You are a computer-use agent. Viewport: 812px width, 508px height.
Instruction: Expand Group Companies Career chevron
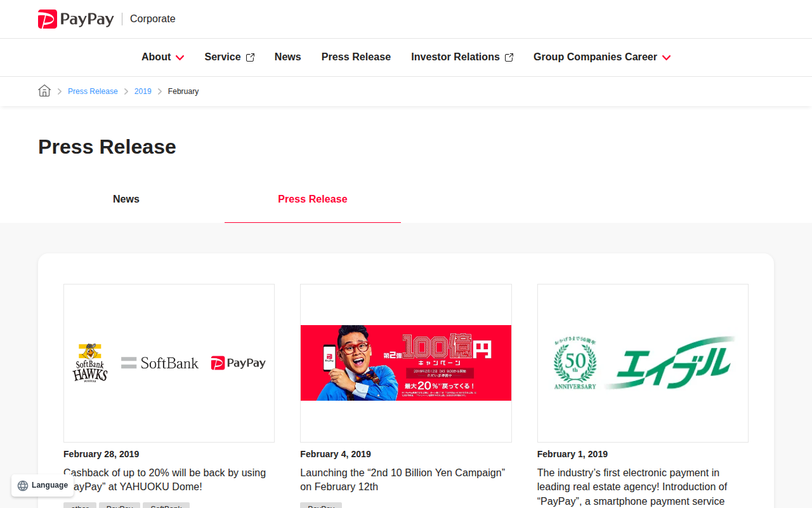coord(666,57)
